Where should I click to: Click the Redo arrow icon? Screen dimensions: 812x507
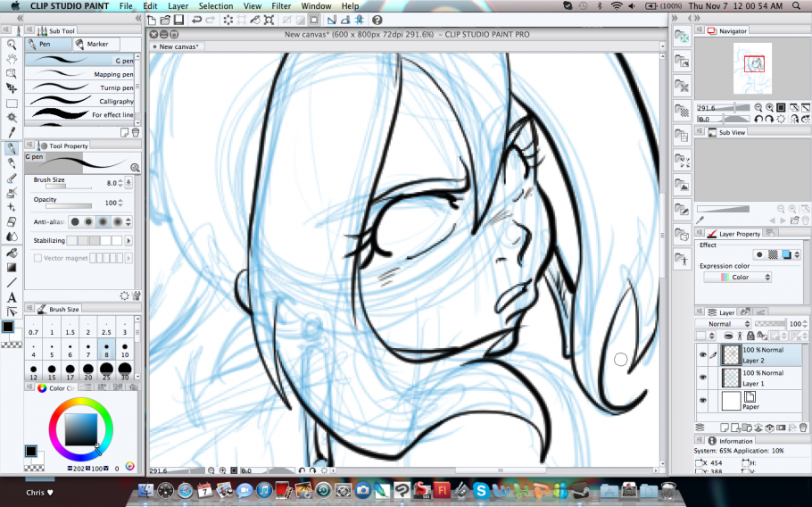(210, 21)
